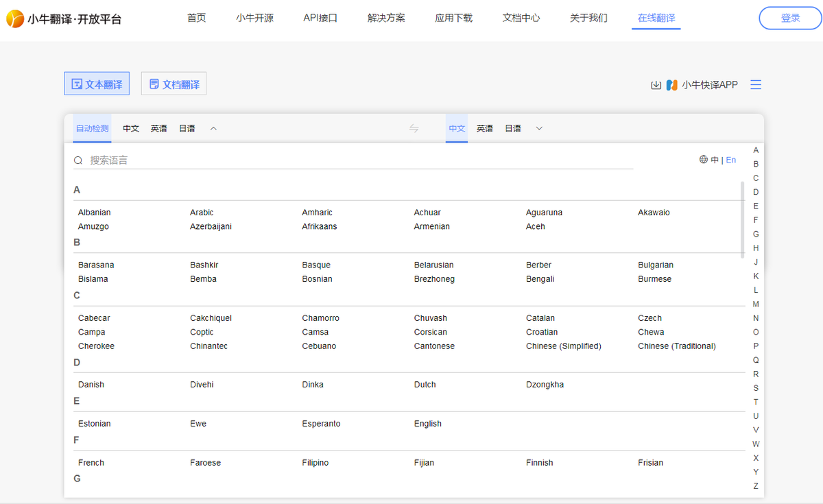Open the hamburger menu icon

pyautogui.click(x=756, y=85)
